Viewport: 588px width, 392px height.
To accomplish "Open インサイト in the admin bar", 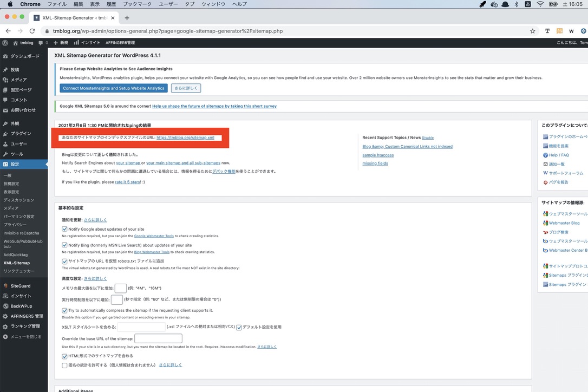I will tap(87, 43).
